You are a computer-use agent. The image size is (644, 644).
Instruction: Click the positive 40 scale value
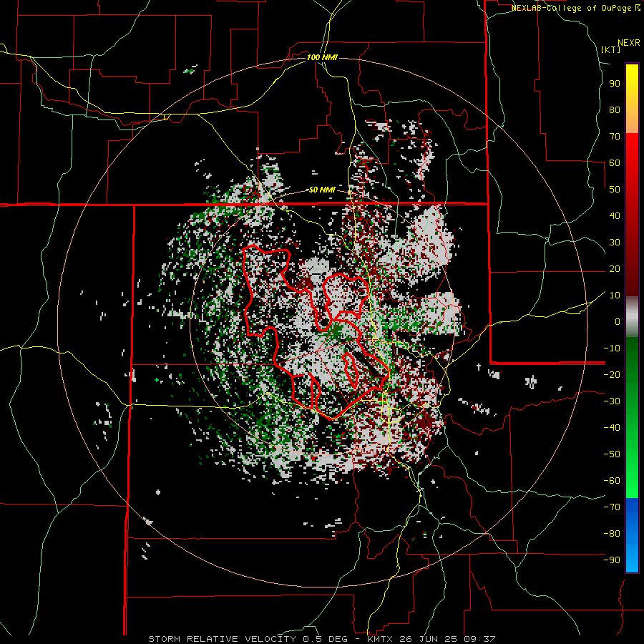coord(615,216)
